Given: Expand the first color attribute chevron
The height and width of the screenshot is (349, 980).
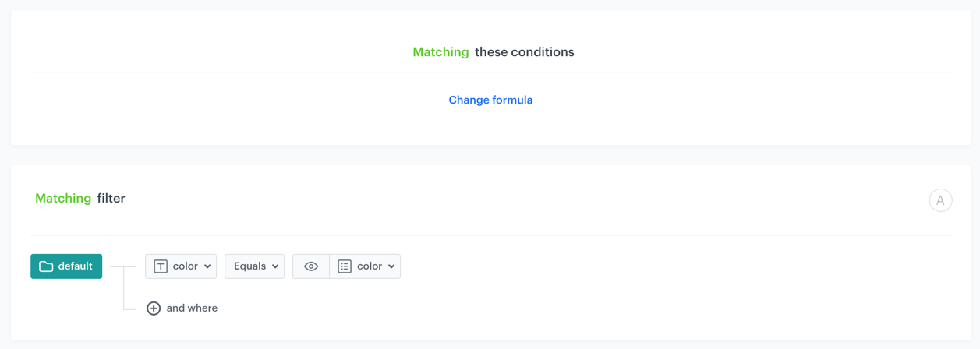Looking at the screenshot, I should 207,266.
